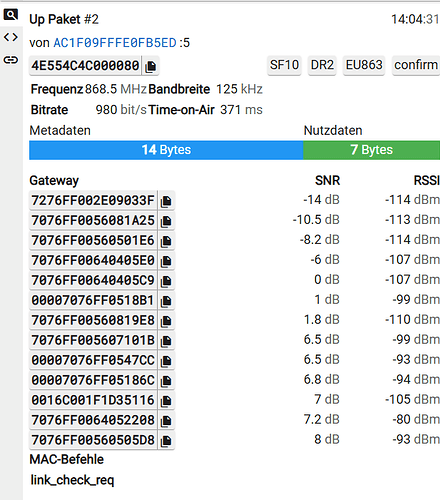Select the blue 14 Bytes metadata bar
440x500 pixels.
(x=166, y=150)
